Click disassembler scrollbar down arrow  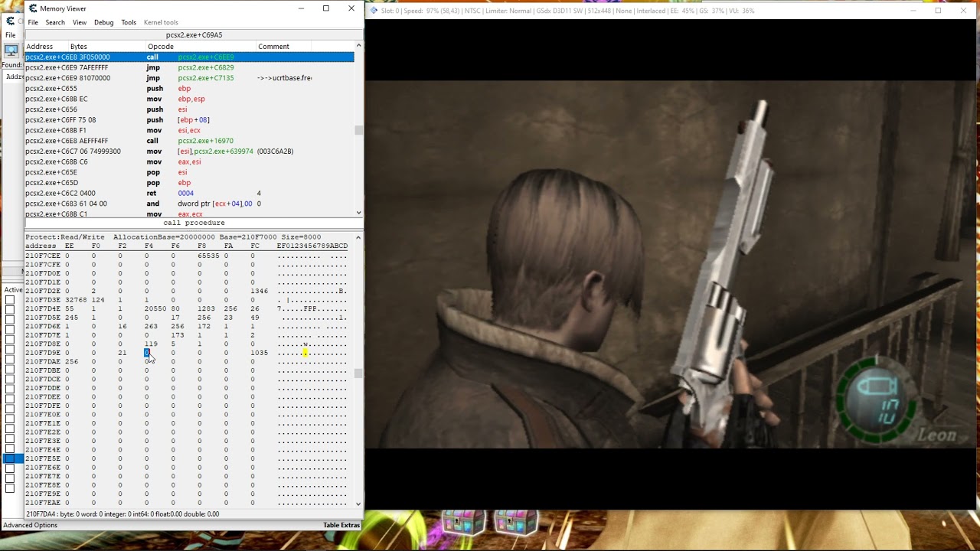358,213
